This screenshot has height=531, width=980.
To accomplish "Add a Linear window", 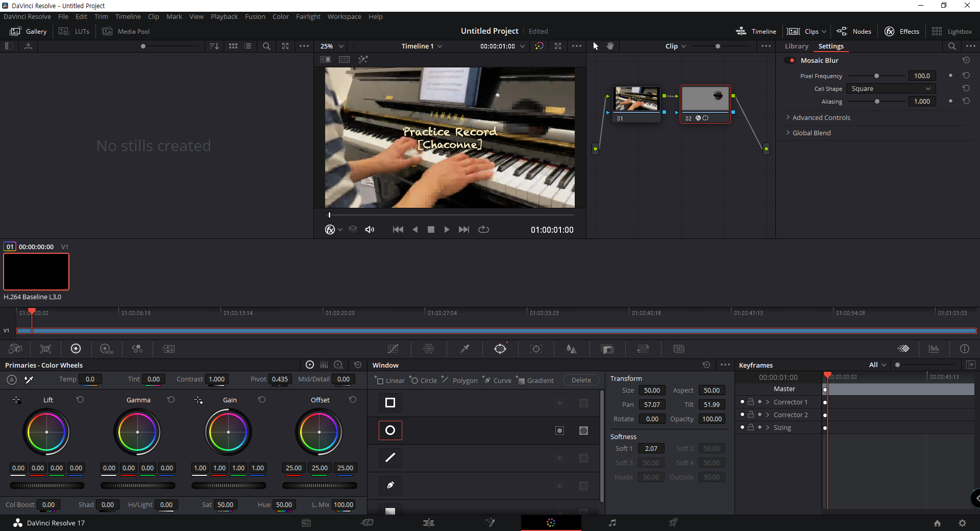I will (x=389, y=380).
